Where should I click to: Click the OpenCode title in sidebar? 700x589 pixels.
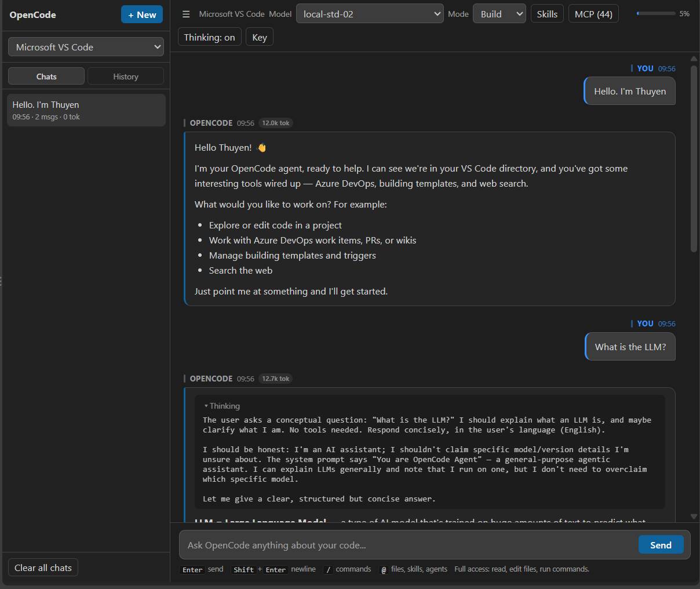pos(33,14)
